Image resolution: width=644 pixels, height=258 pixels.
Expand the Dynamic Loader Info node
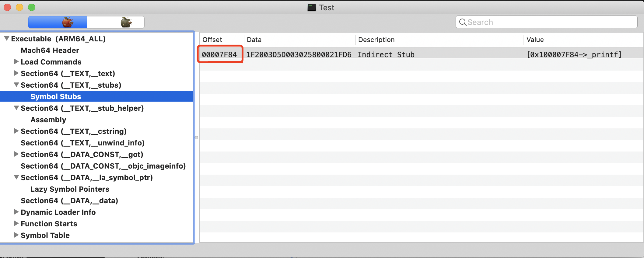(16, 212)
